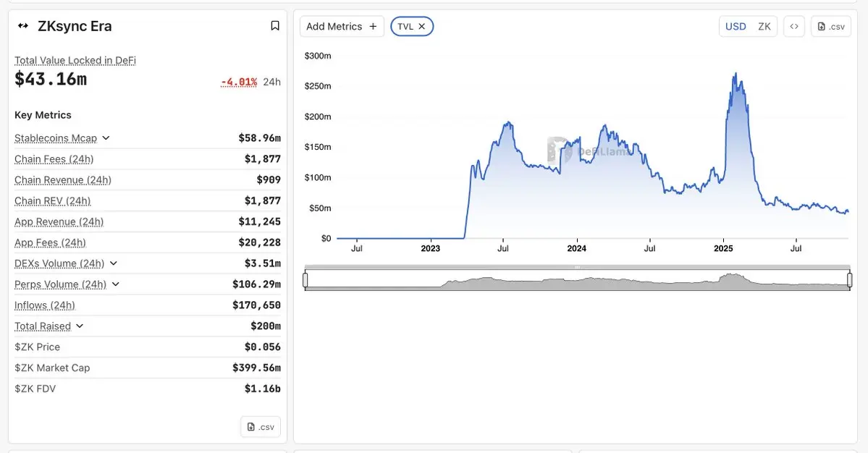The image size is (868, 453).
Task: Download the chart data as .csv
Action: click(830, 26)
